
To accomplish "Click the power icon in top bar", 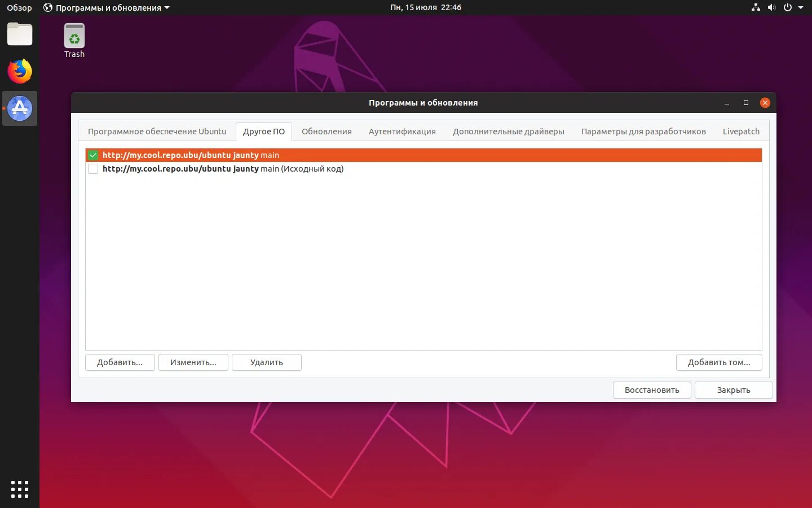I will (787, 7).
